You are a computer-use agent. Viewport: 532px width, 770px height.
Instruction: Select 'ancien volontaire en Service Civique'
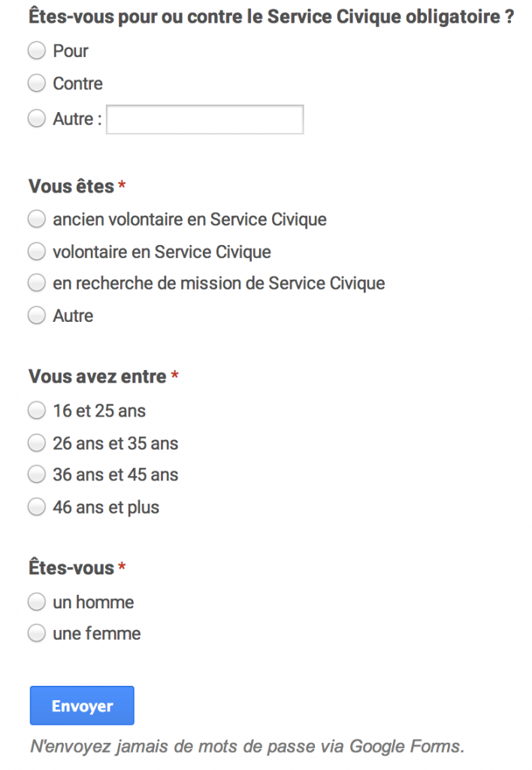pos(37,220)
